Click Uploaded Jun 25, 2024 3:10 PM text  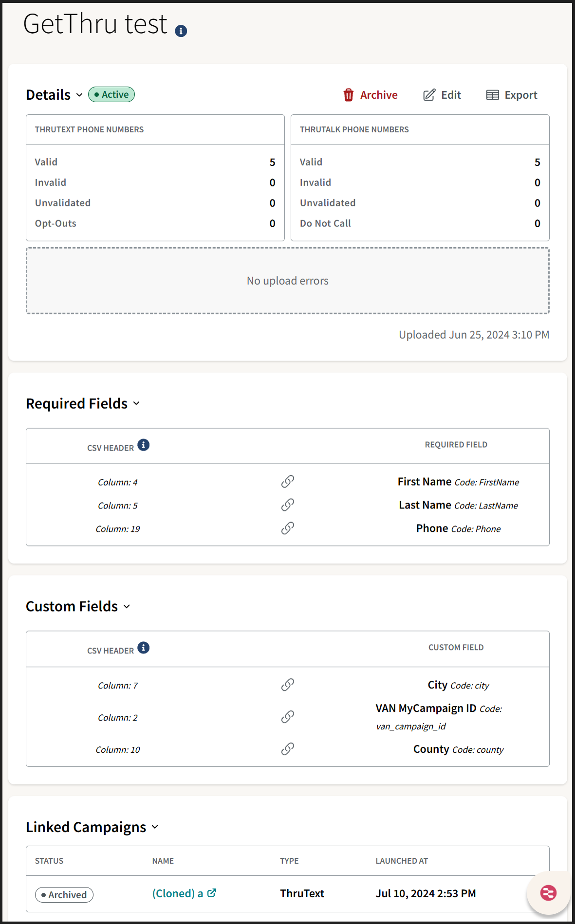tap(474, 335)
